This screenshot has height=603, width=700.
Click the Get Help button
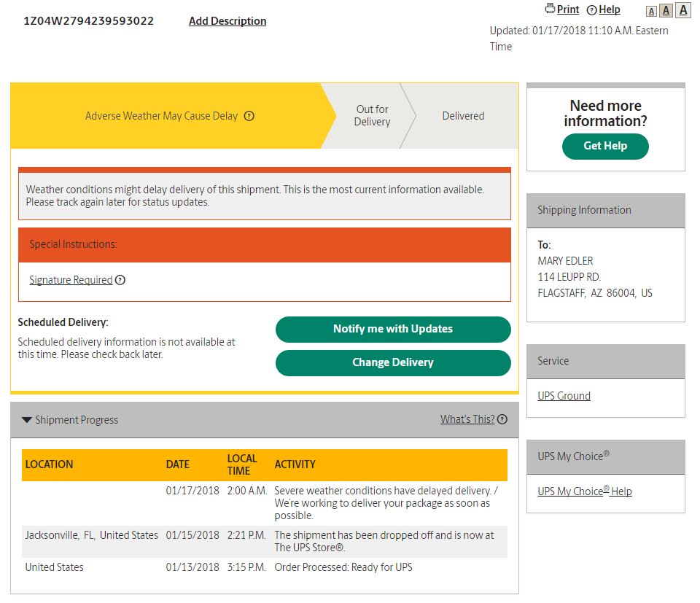click(x=605, y=146)
